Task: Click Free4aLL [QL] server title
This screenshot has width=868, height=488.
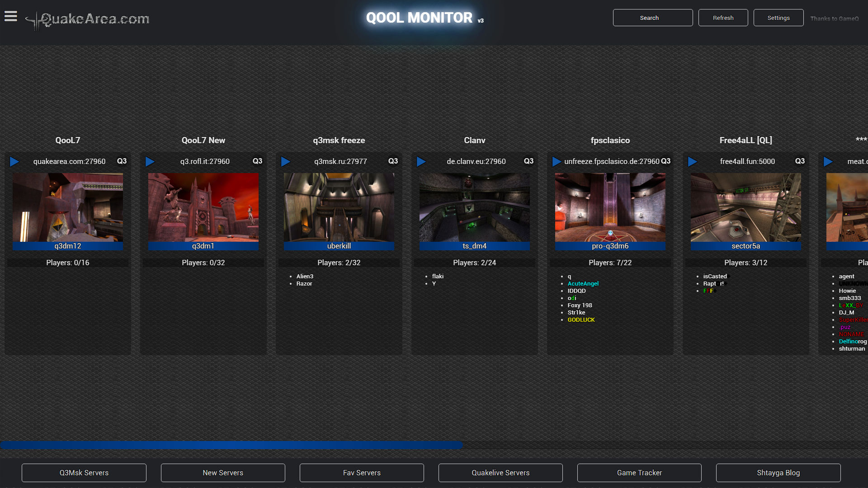Action: tap(746, 141)
